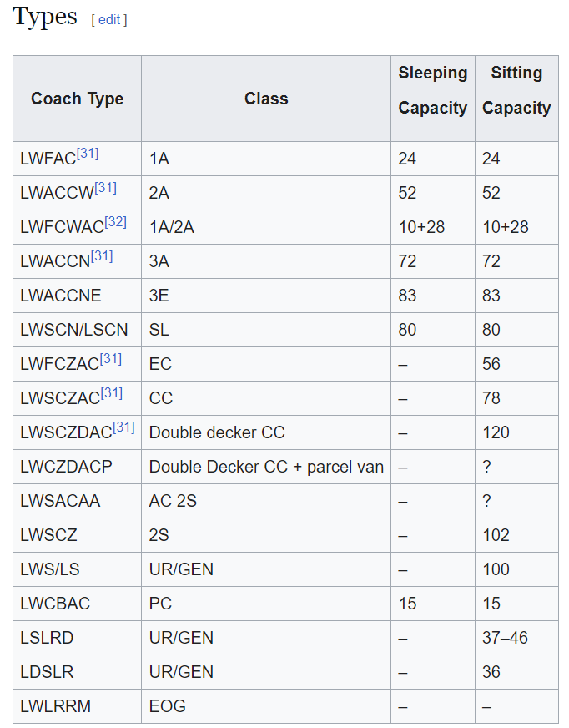This screenshot has height=728, width=569.
Task: Select the 37–46 sitting capacity cell
Action: (516, 638)
